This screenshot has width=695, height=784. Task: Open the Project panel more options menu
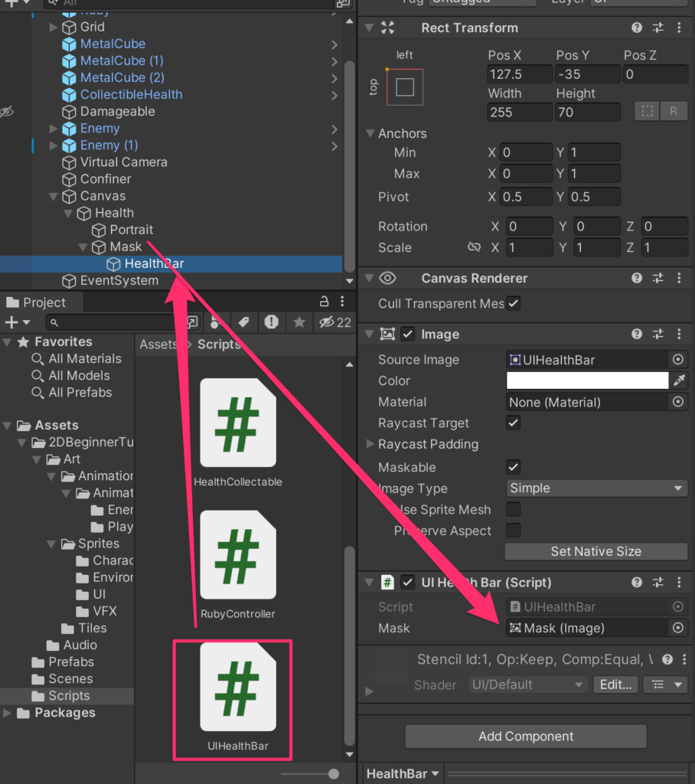coord(342,301)
